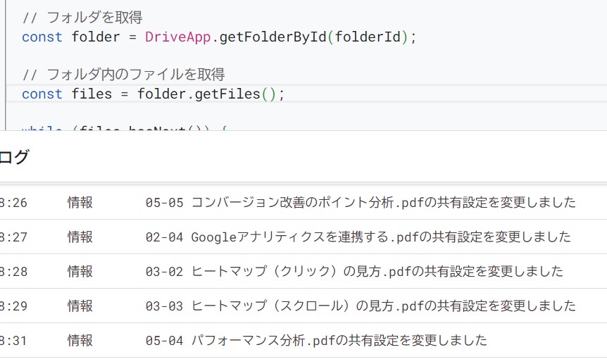Click the DriveApp class name in code
Viewport: 607px width, 364px height.
[x=177, y=37]
